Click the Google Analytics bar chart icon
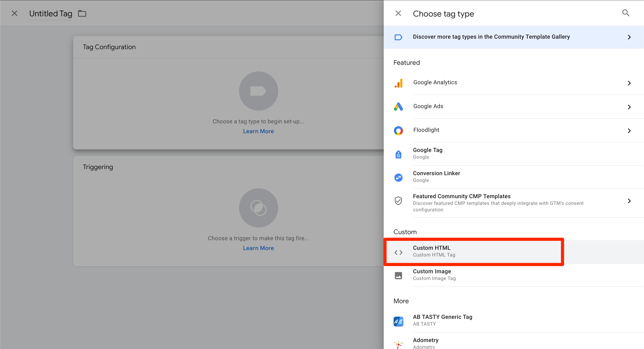Image resolution: width=644 pixels, height=349 pixels. (398, 83)
